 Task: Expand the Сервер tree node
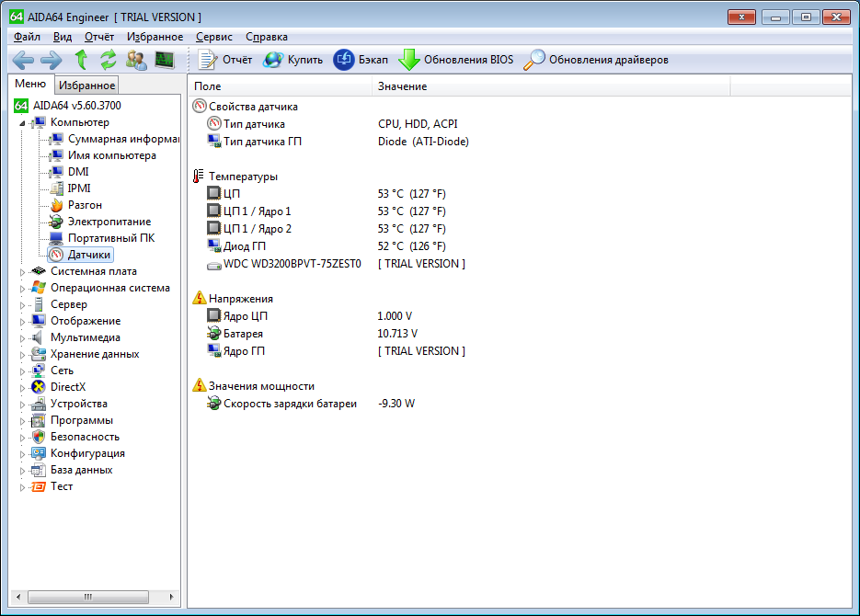tap(22, 305)
